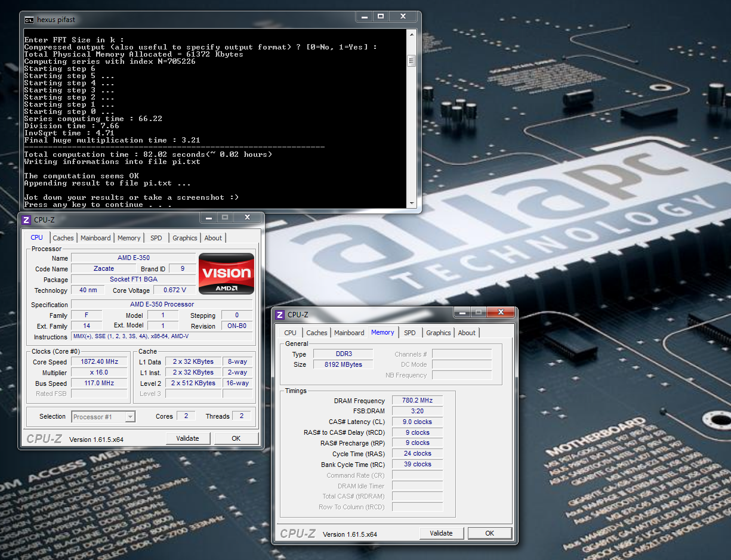This screenshot has height=560, width=731.
Task: Click the AMD Vision logo in CPU-Z
Action: pyautogui.click(x=226, y=273)
